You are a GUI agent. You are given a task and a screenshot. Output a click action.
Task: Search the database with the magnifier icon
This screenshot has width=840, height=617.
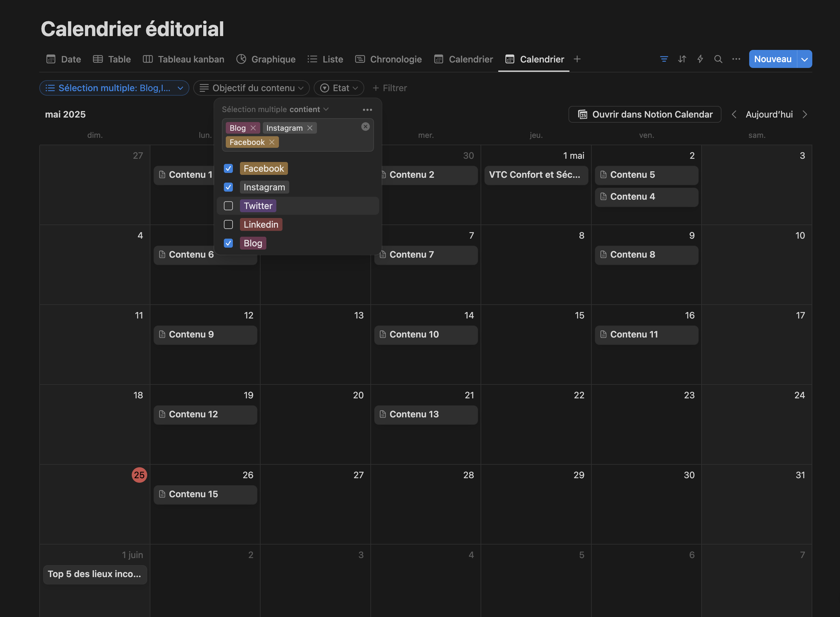pos(718,59)
